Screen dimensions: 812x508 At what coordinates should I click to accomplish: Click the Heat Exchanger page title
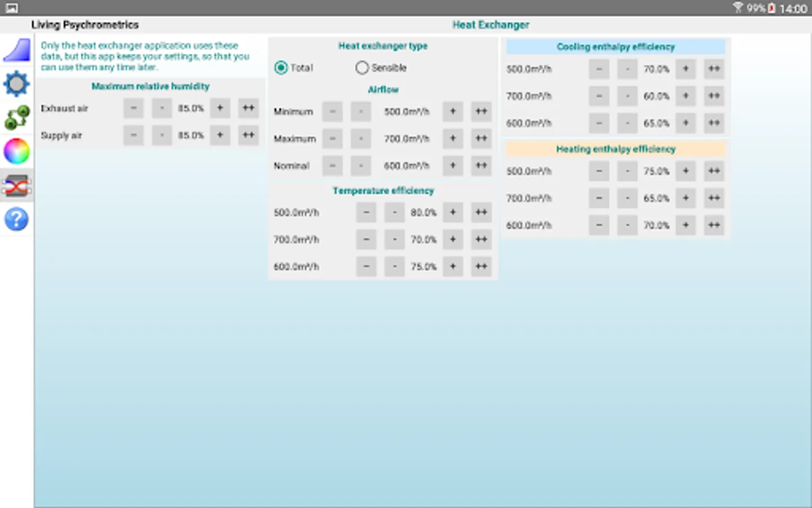pos(491,25)
